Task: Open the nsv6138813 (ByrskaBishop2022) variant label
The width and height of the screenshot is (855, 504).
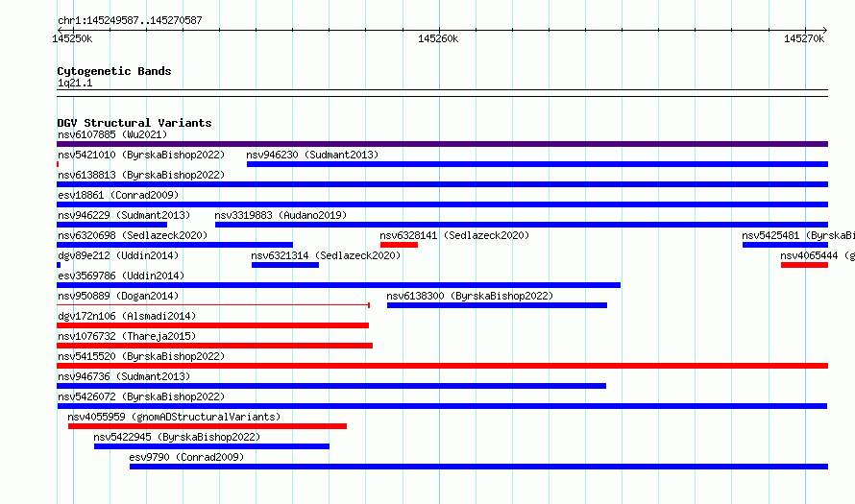Action: pyautogui.click(x=141, y=175)
